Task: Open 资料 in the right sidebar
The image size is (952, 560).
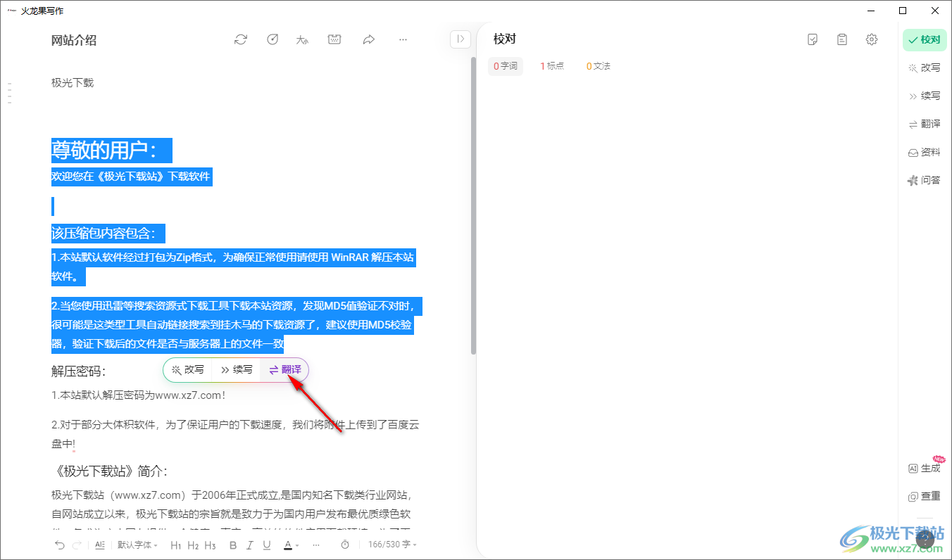Action: click(925, 152)
